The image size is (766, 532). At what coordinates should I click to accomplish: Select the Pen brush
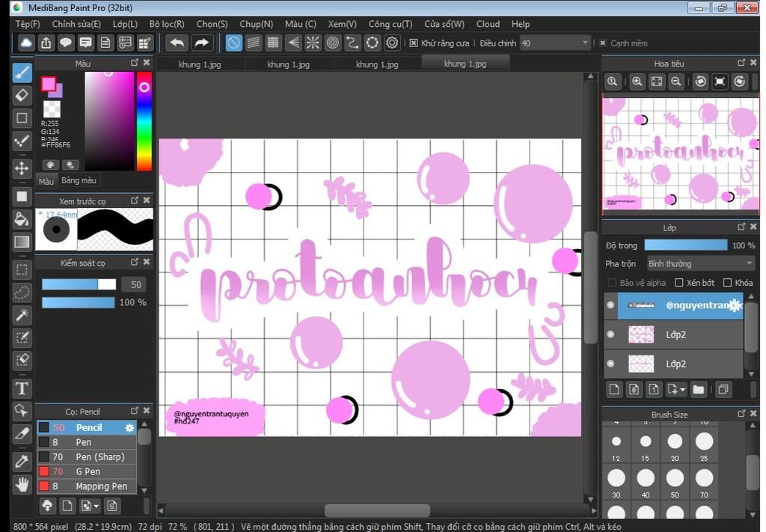coord(87,442)
